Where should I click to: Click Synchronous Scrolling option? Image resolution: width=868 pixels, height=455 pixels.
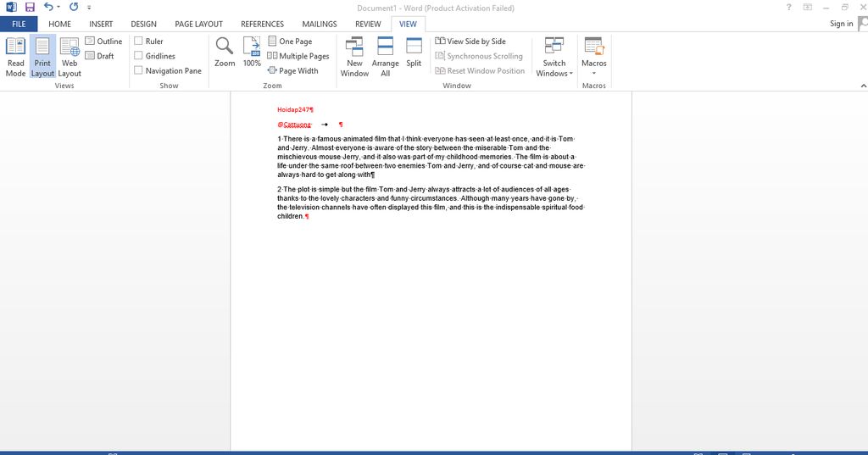pos(479,56)
